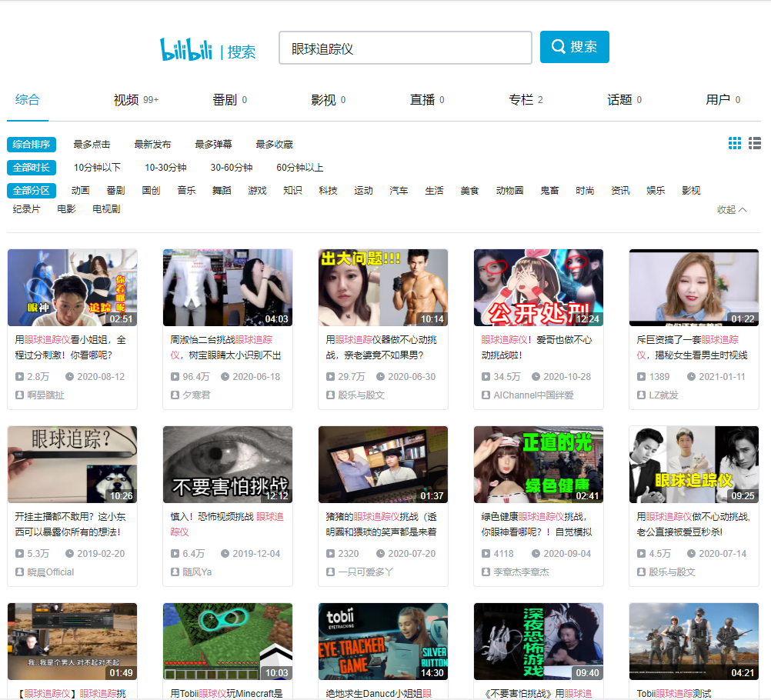Image resolution: width=771 pixels, height=700 pixels.
Task: Visit uploader 啊晏瞎扯 profile
Action: click(x=45, y=395)
